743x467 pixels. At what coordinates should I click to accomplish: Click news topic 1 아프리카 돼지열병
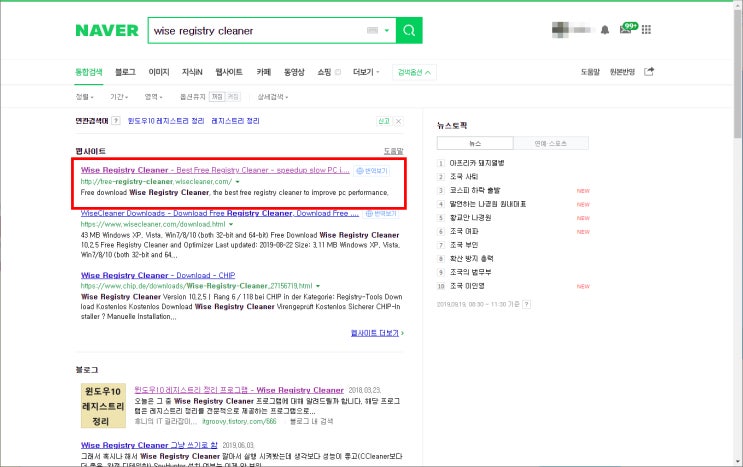coord(477,163)
